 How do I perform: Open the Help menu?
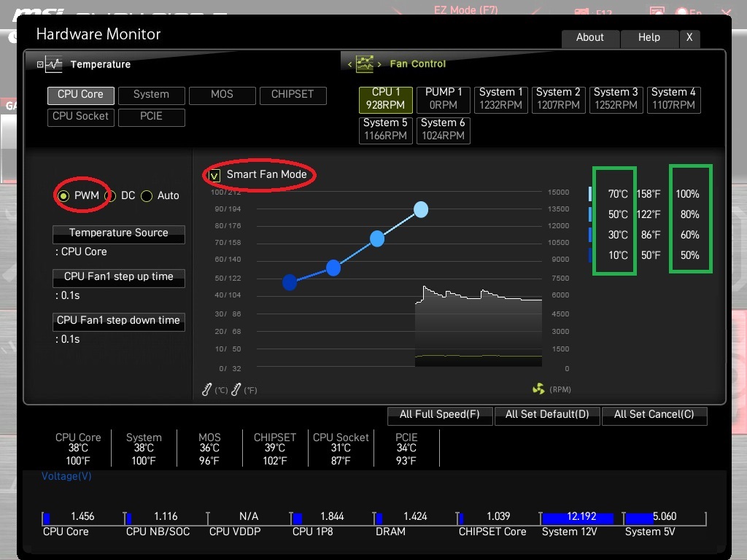(649, 38)
